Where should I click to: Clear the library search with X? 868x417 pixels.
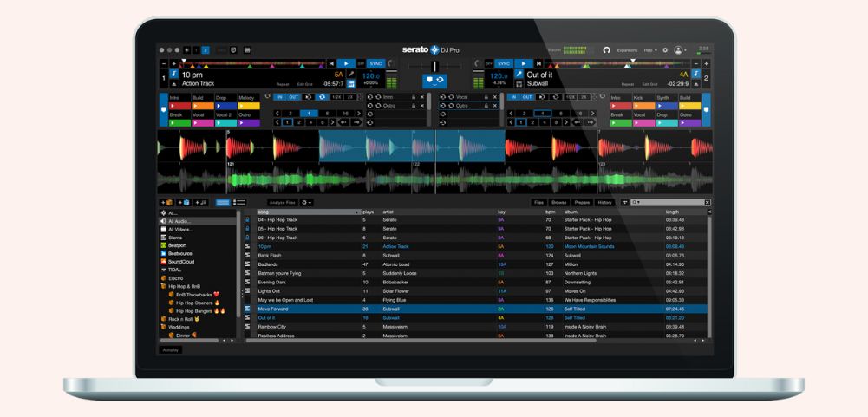point(708,203)
